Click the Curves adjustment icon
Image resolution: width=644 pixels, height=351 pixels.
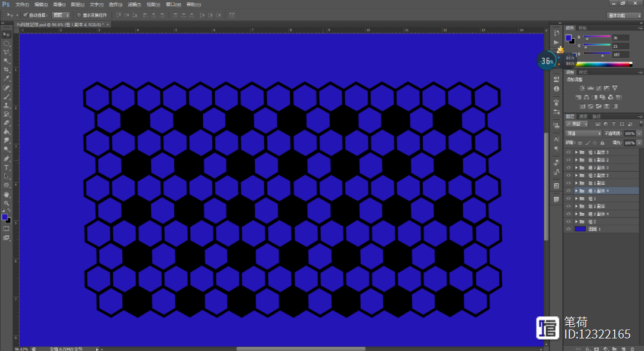[x=599, y=88]
